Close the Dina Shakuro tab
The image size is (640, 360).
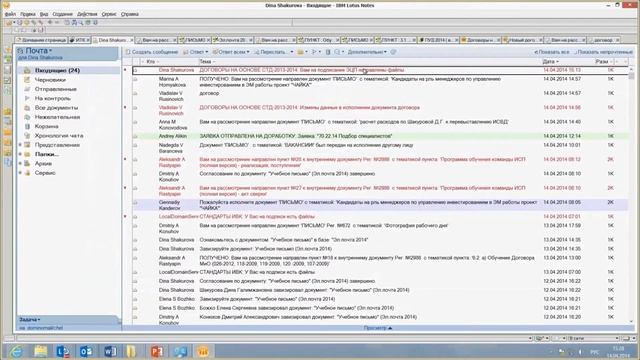[x=131, y=40]
